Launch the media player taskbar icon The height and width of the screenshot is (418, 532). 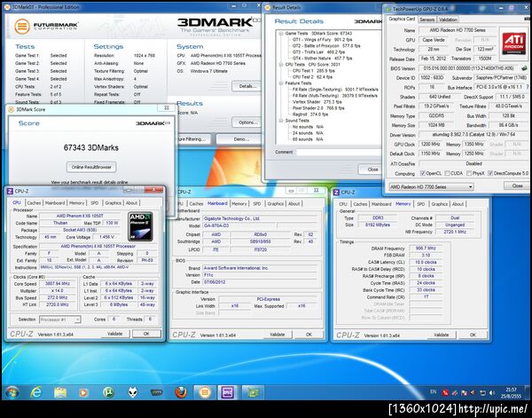click(x=83, y=393)
